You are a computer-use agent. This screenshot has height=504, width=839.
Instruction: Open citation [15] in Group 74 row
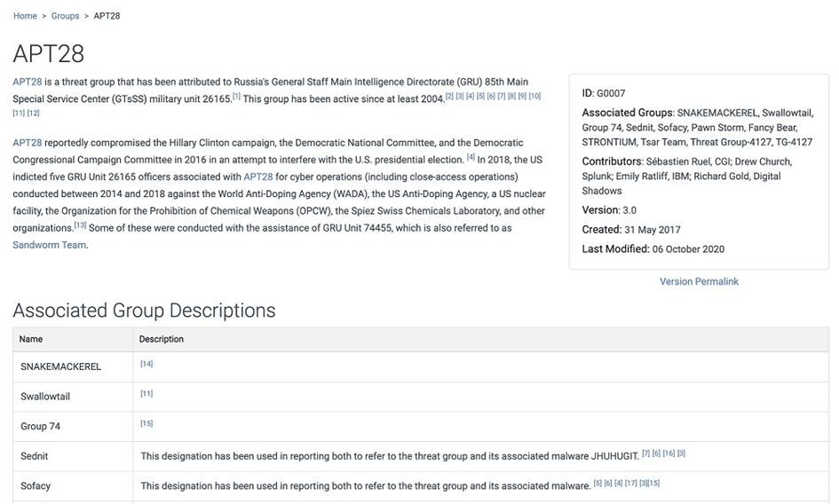tap(146, 423)
